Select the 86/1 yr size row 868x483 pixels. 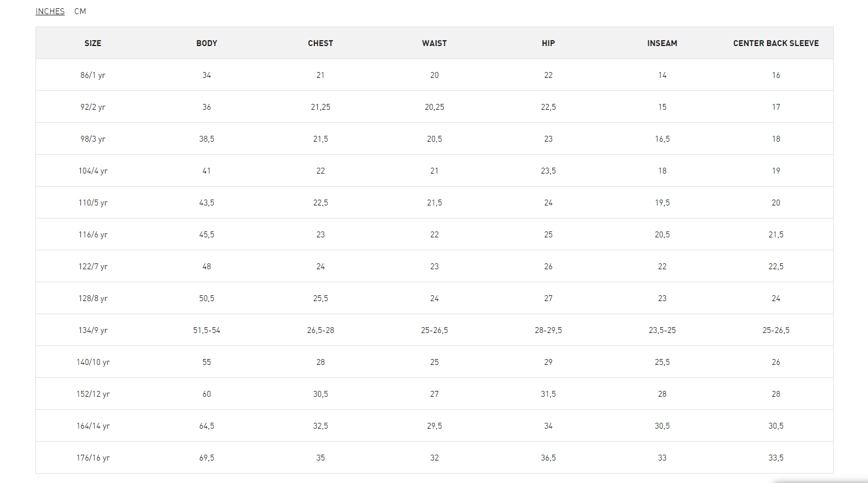click(434, 75)
